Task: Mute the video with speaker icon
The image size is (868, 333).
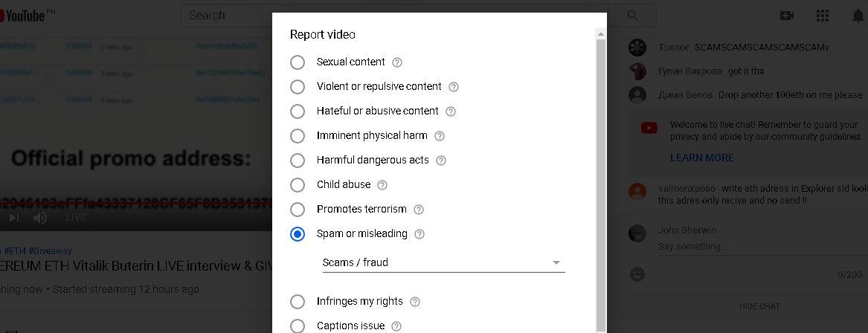Action: (40, 218)
